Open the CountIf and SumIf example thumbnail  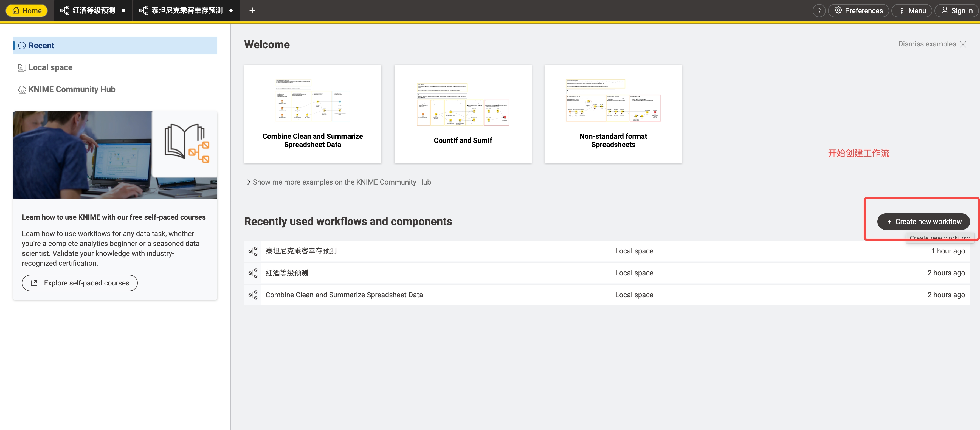click(463, 104)
